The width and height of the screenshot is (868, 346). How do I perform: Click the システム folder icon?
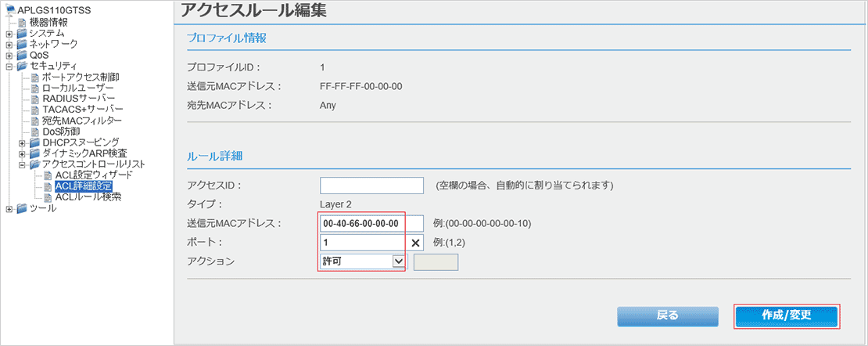point(22,34)
